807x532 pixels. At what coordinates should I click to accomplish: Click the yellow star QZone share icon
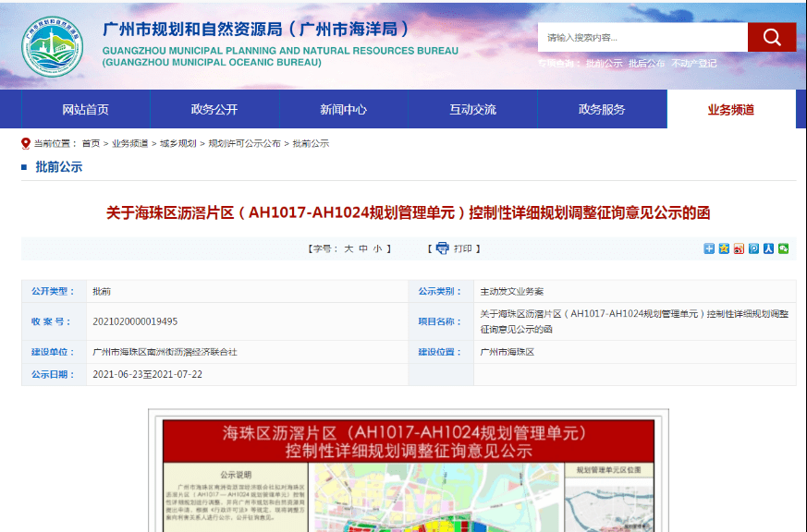(724, 248)
